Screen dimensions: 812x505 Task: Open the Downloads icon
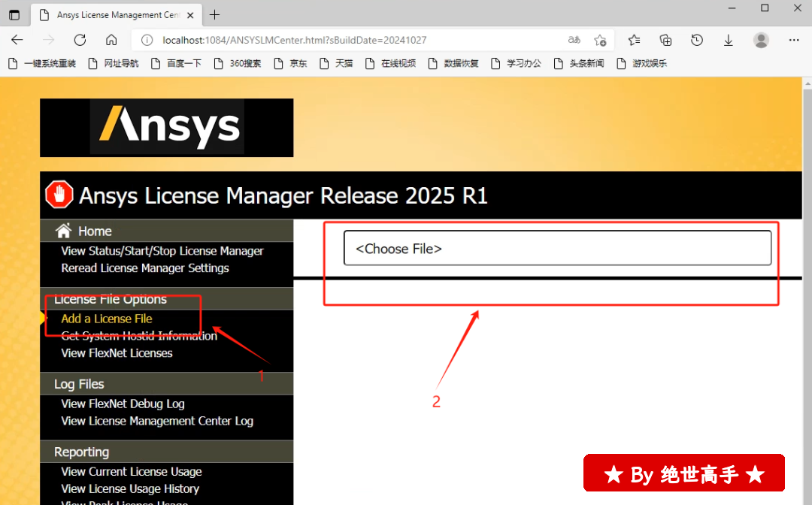click(729, 40)
